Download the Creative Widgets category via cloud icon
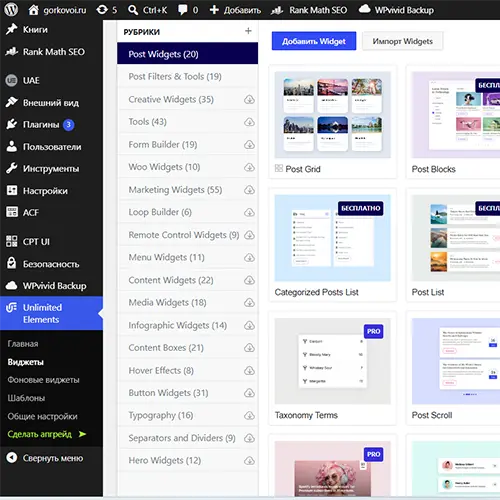The image size is (500, 500). coord(249,99)
